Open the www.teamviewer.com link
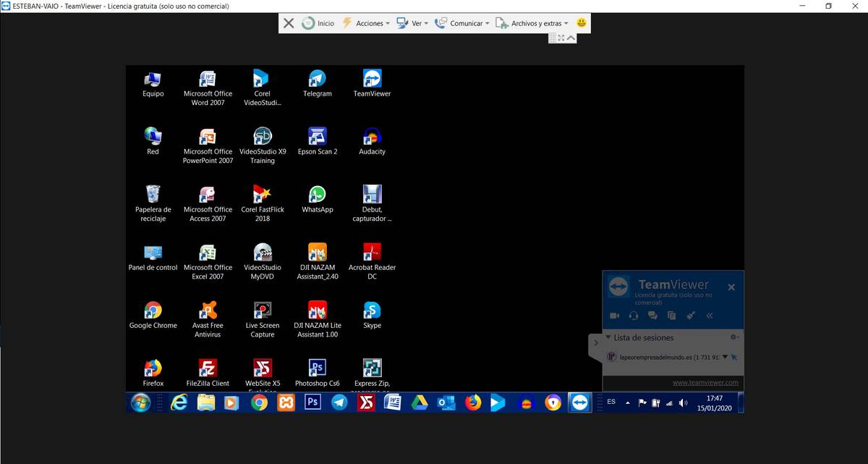 click(x=705, y=382)
